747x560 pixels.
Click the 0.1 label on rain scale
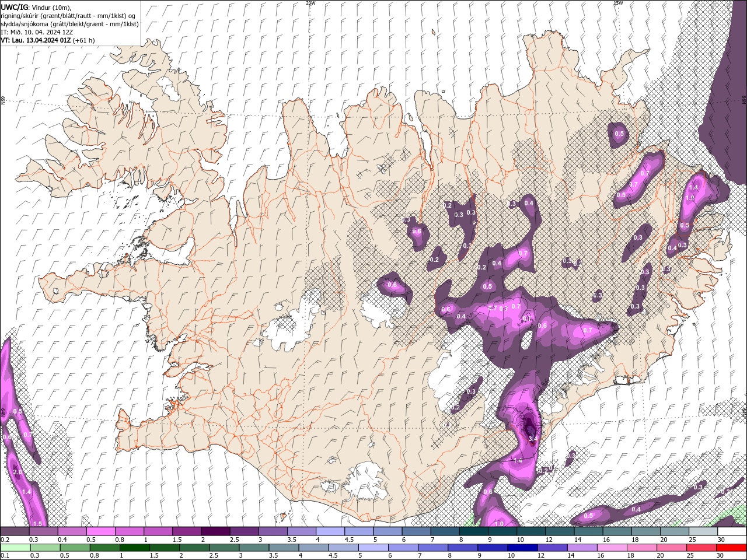pos(5,556)
